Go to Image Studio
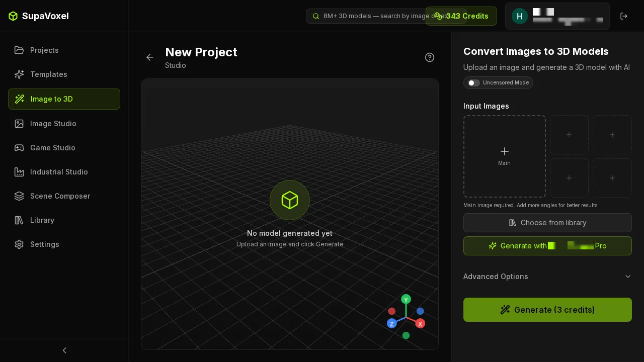 [x=64, y=124]
